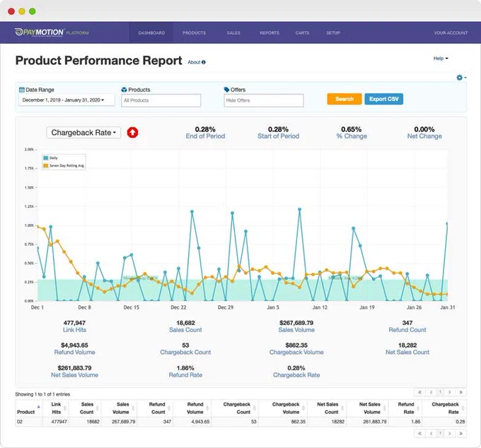The image size is (481, 448).
Task: Click the red up-arrow trend icon
Action: (x=132, y=132)
